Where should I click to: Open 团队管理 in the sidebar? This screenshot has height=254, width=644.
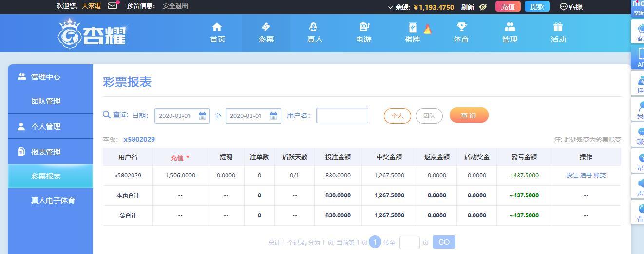(46, 101)
